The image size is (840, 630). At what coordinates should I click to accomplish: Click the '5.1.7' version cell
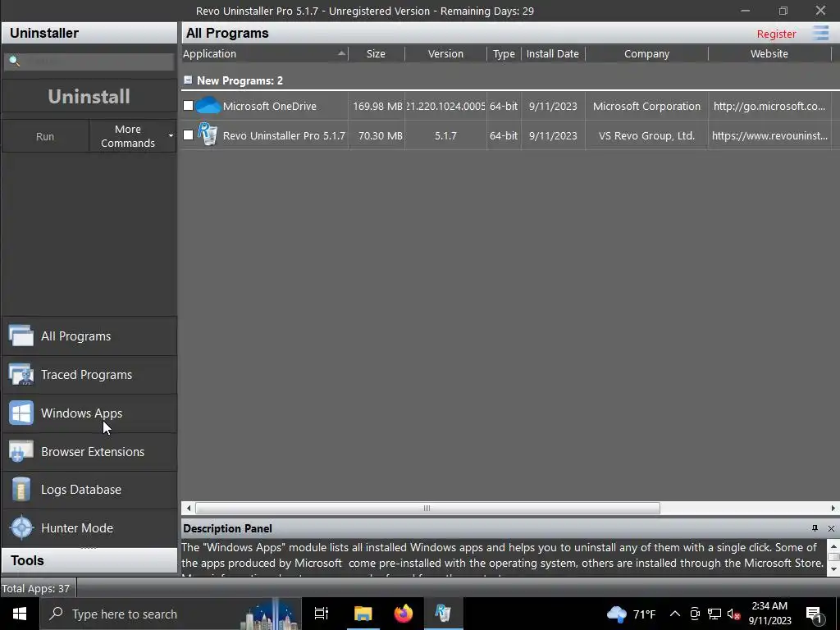tap(445, 135)
